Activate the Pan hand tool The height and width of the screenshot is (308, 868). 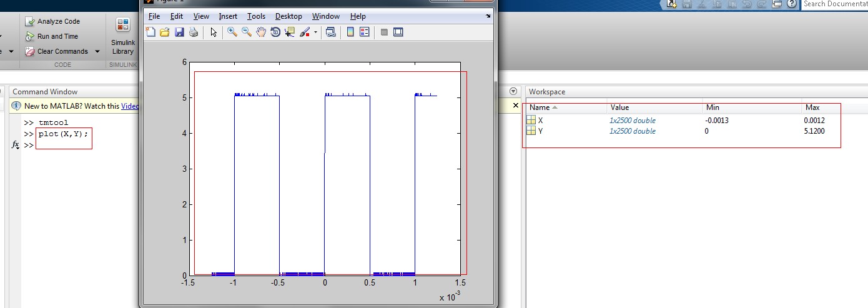click(x=260, y=32)
